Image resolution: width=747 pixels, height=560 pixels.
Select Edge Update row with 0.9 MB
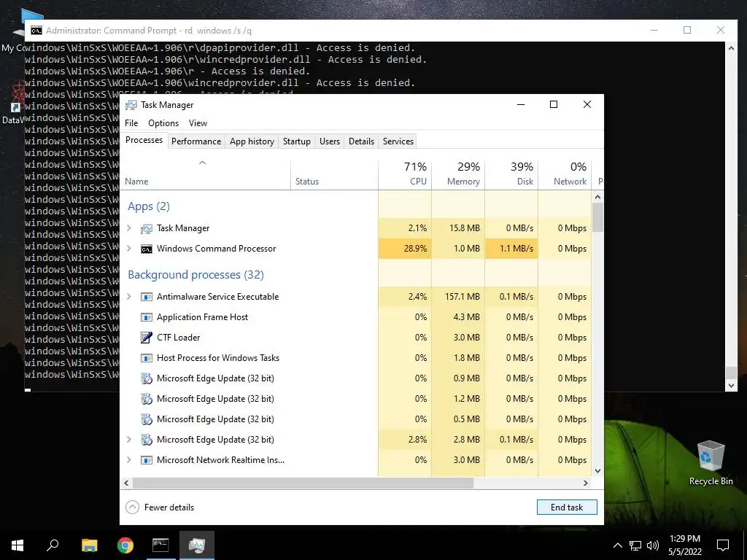(356, 378)
